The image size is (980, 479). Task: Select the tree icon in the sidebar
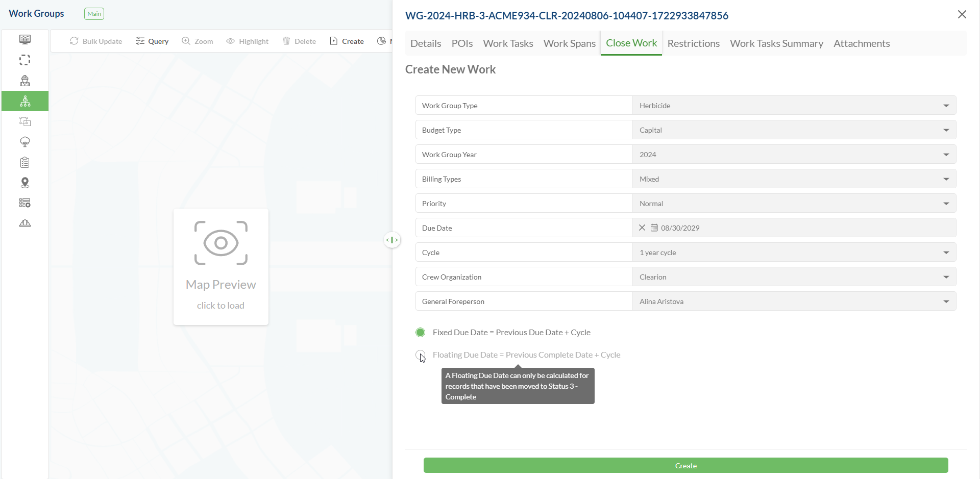pos(25,142)
